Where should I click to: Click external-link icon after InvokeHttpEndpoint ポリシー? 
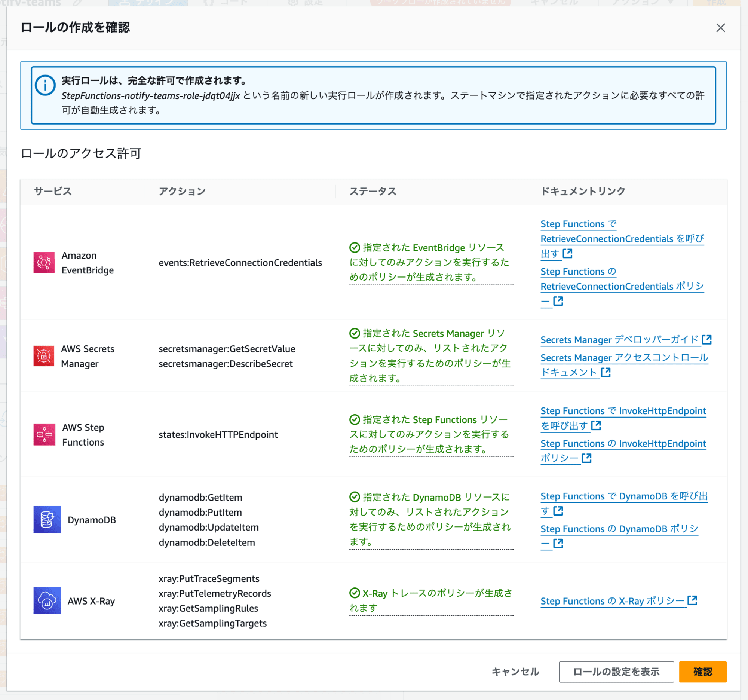pyautogui.click(x=586, y=458)
